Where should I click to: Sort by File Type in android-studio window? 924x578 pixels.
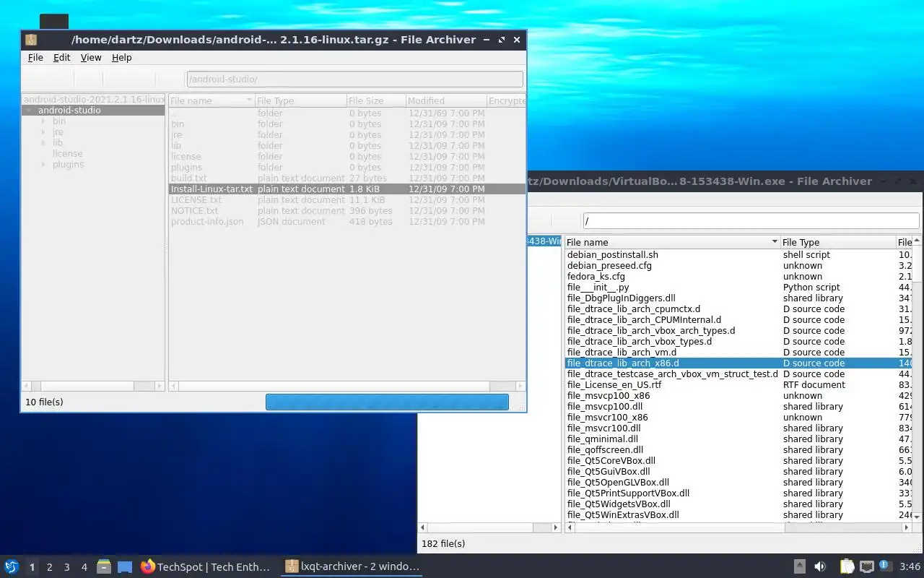(x=300, y=100)
